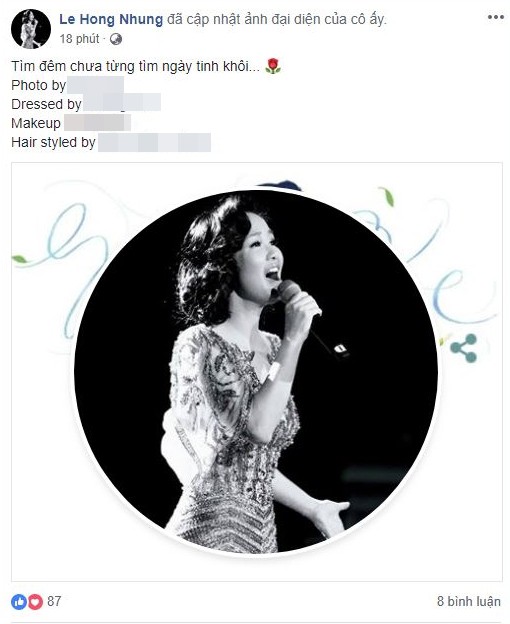Open the three-dot post options menu
This screenshot has height=624, width=510.
coord(496,18)
